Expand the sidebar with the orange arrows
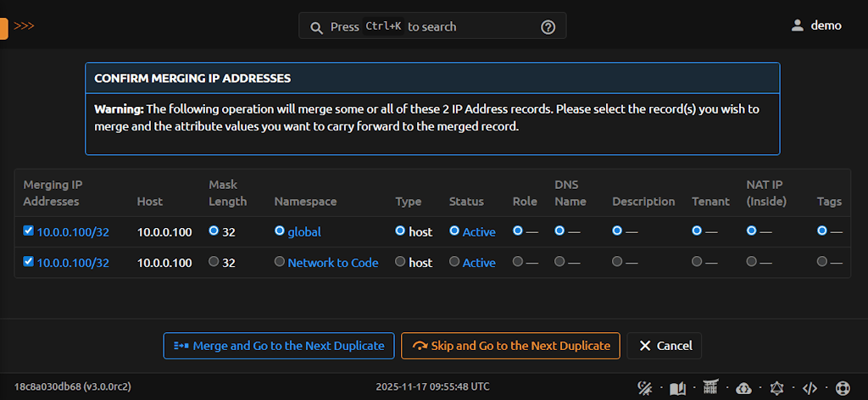 [x=24, y=25]
